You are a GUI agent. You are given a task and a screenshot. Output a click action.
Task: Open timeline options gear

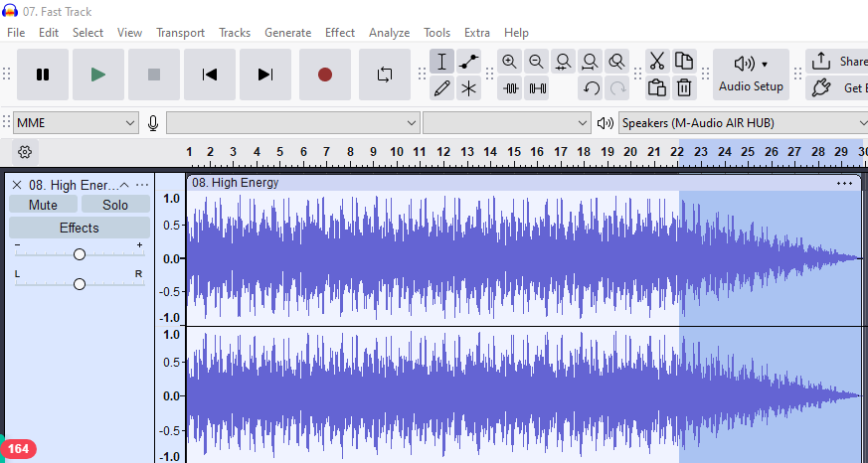click(x=25, y=152)
